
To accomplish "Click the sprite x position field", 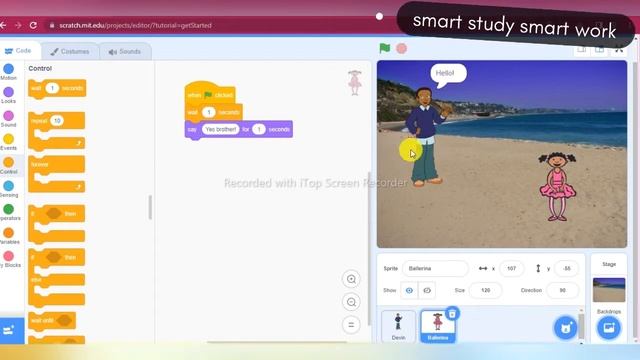I will tap(511, 269).
